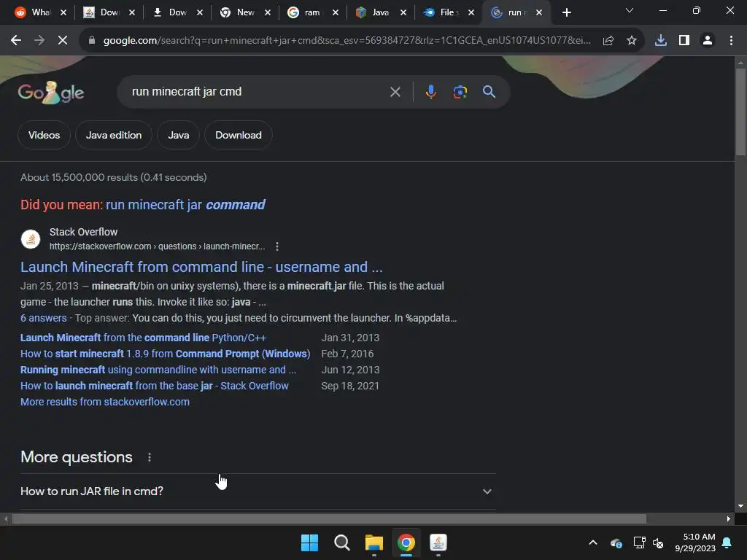
Task: Open '6 answers' link
Action: [43, 318]
